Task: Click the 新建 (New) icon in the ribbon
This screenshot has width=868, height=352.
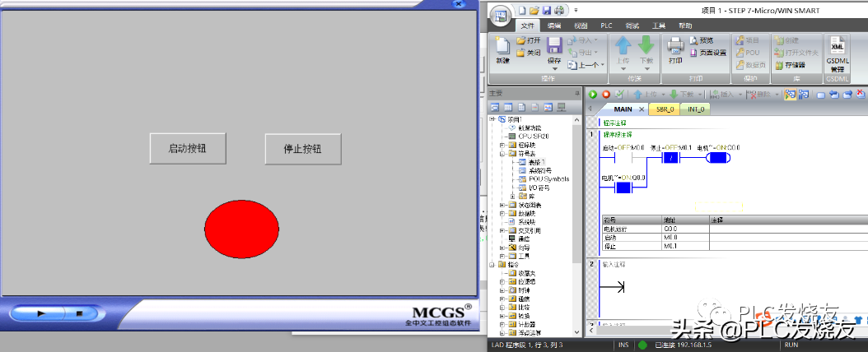Action: (x=502, y=50)
